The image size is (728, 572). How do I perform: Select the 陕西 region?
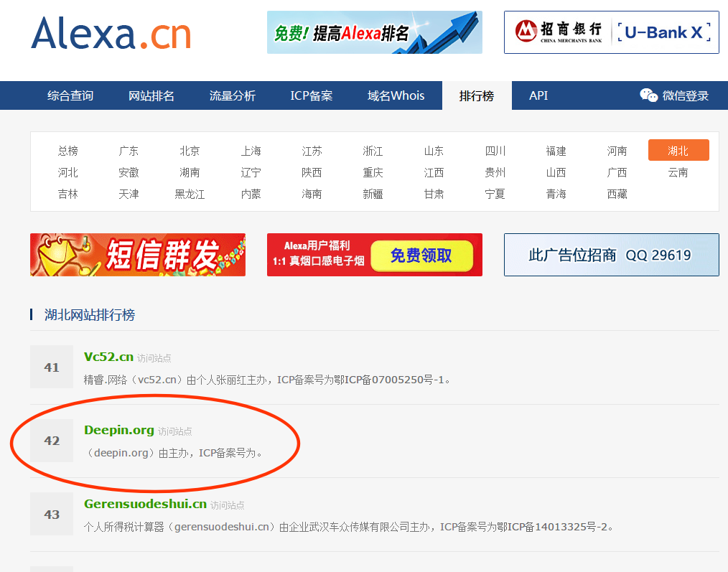pyautogui.click(x=312, y=172)
